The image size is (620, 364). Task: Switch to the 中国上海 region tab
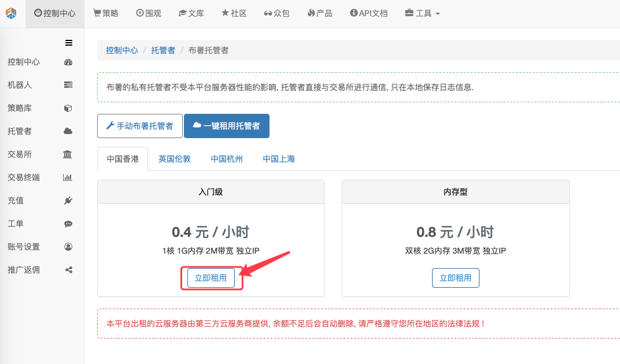click(x=279, y=159)
